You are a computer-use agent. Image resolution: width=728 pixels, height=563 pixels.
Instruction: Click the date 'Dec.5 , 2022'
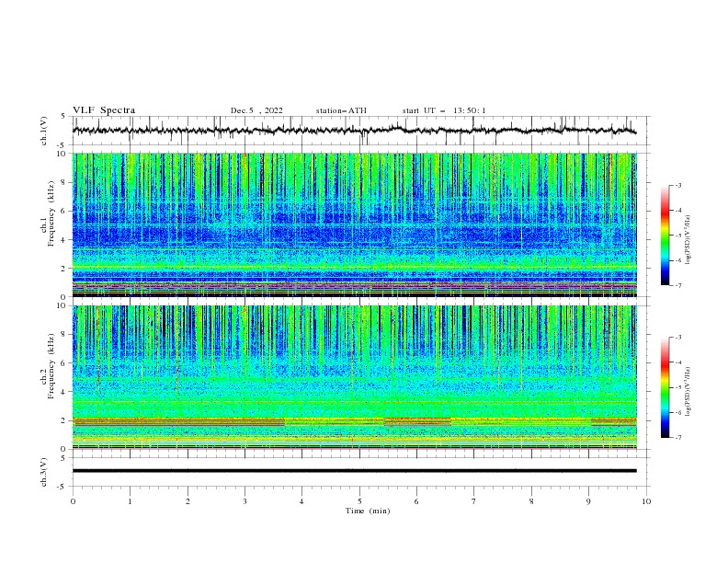pyautogui.click(x=256, y=110)
